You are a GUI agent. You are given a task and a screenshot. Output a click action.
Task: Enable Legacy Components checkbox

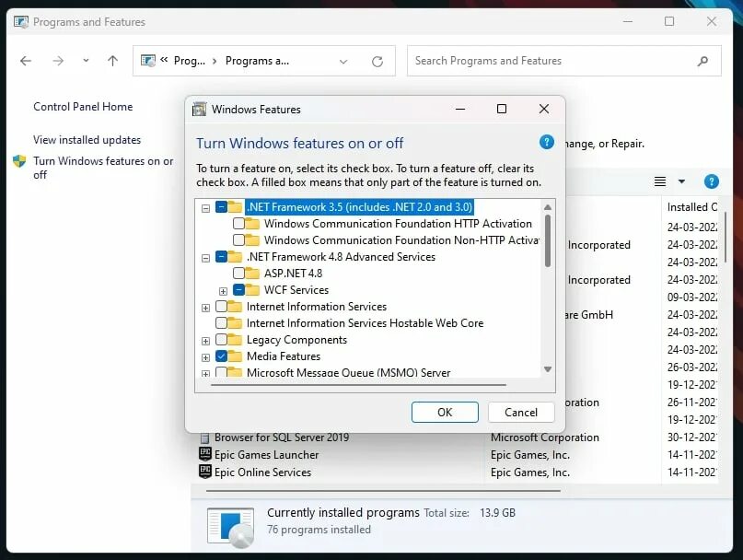[x=221, y=340]
